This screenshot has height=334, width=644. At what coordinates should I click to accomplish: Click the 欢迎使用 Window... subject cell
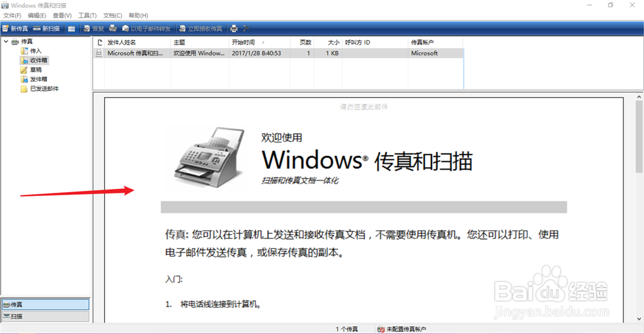pyautogui.click(x=200, y=53)
